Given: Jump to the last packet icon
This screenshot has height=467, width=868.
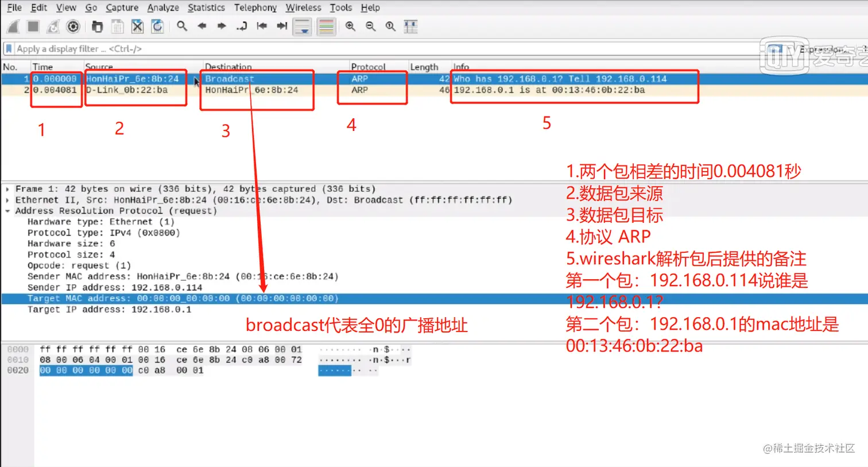Looking at the screenshot, I should click(x=282, y=26).
